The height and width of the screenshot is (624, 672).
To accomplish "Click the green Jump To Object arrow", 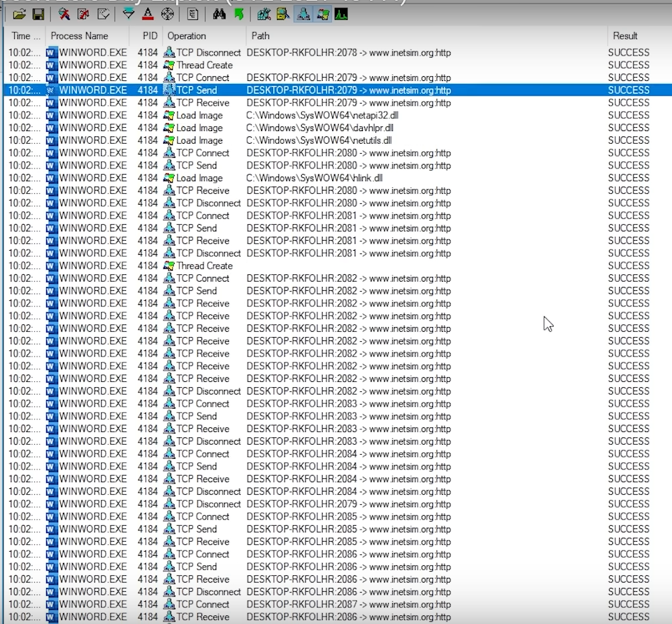I will coord(239,15).
